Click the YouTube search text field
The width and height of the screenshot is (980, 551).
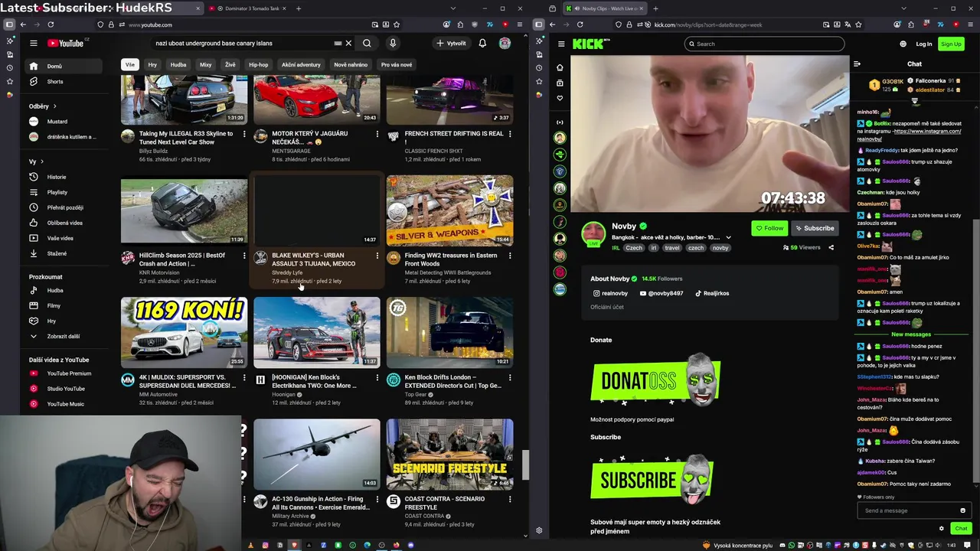[x=245, y=44]
